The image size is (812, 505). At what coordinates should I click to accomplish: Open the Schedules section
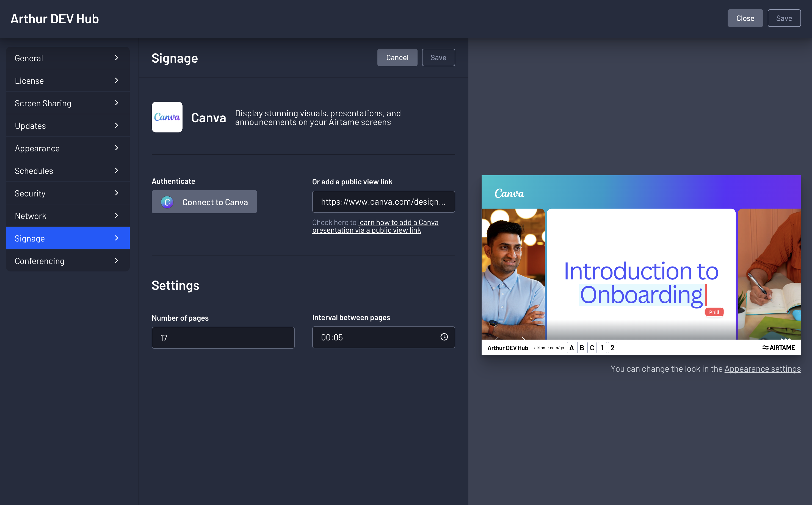pyautogui.click(x=68, y=171)
